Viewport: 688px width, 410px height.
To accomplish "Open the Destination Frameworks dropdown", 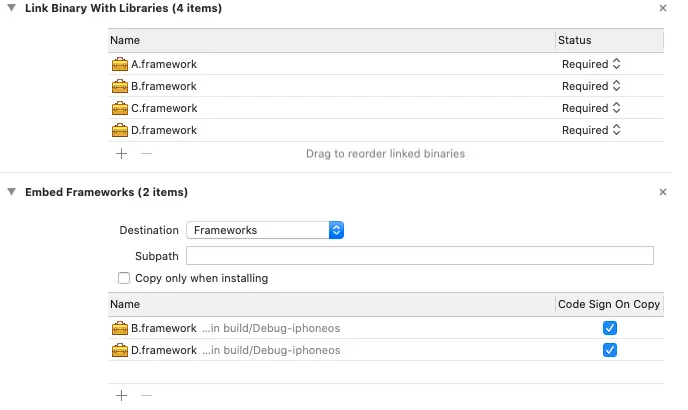I will click(x=265, y=230).
